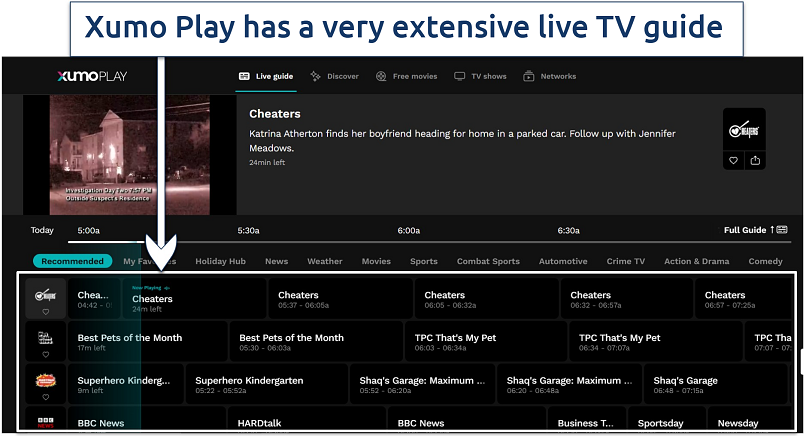
Task: Open the Cheaters channel logo in the guide row
Action: coord(45,295)
